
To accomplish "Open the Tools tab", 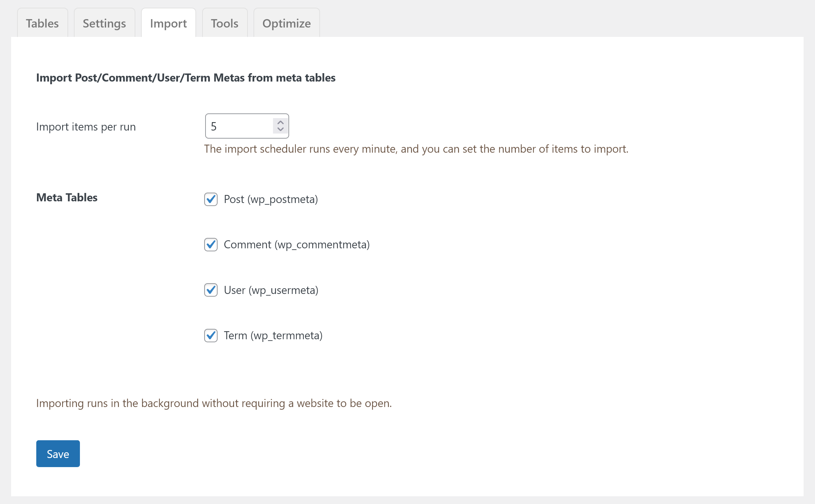I will [x=225, y=23].
